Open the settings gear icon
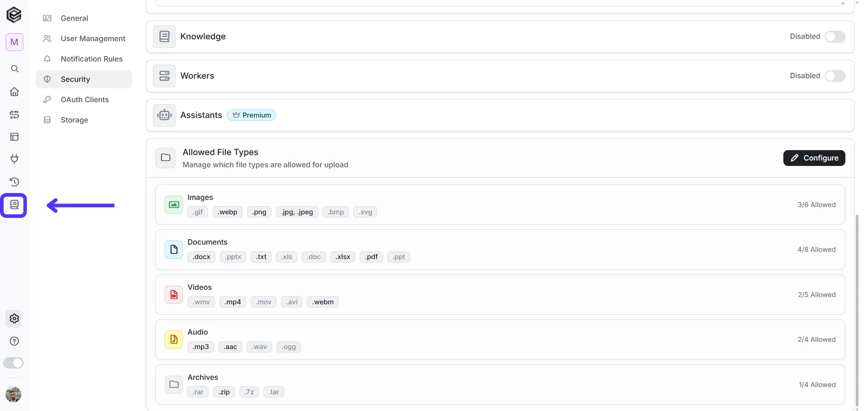This screenshot has height=411, width=868. tap(14, 319)
